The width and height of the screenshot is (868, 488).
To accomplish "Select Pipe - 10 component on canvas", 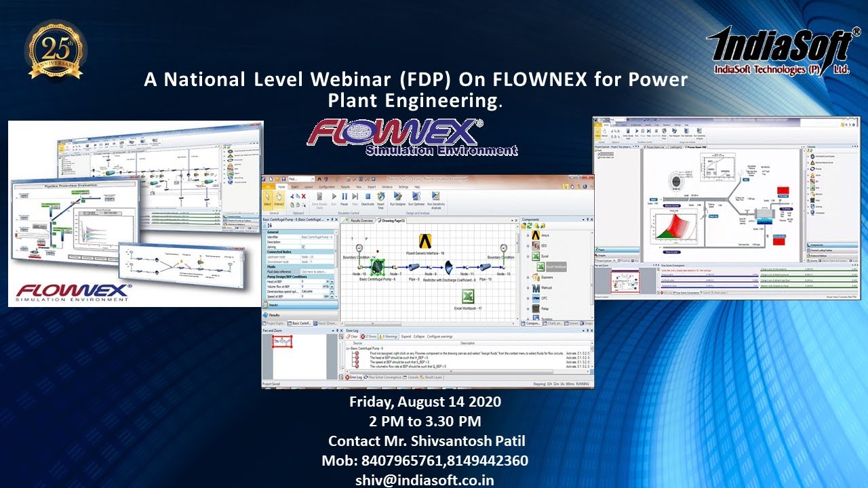I will click(x=486, y=267).
